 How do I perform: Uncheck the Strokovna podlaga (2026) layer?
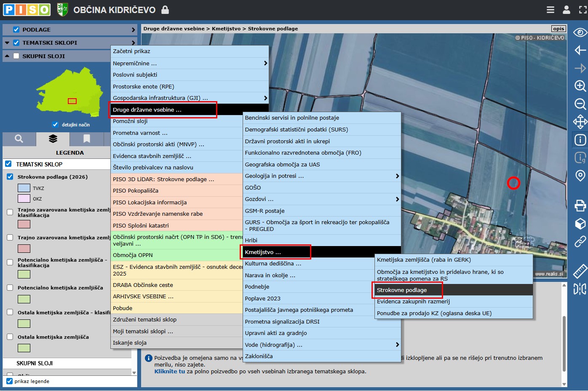pyautogui.click(x=10, y=177)
